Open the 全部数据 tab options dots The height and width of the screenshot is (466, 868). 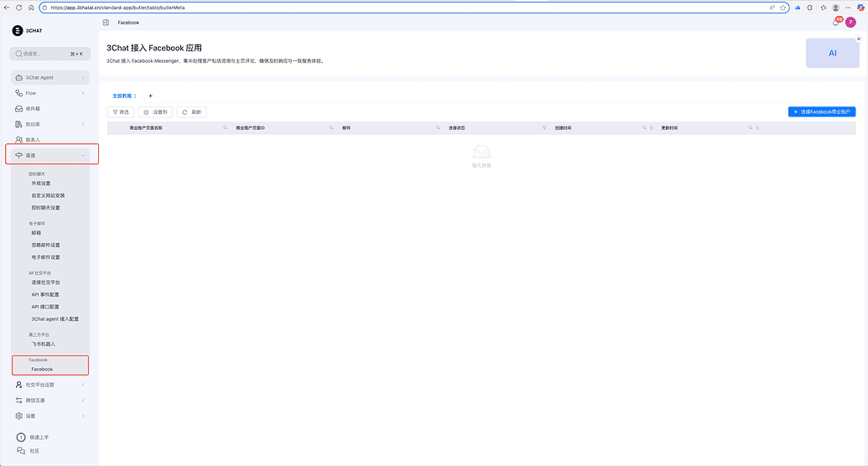point(135,96)
